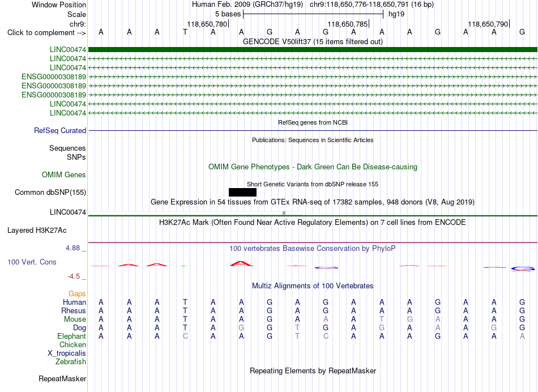Open the 100 Vert. Cons track label
538x392 pixels.
point(32,262)
